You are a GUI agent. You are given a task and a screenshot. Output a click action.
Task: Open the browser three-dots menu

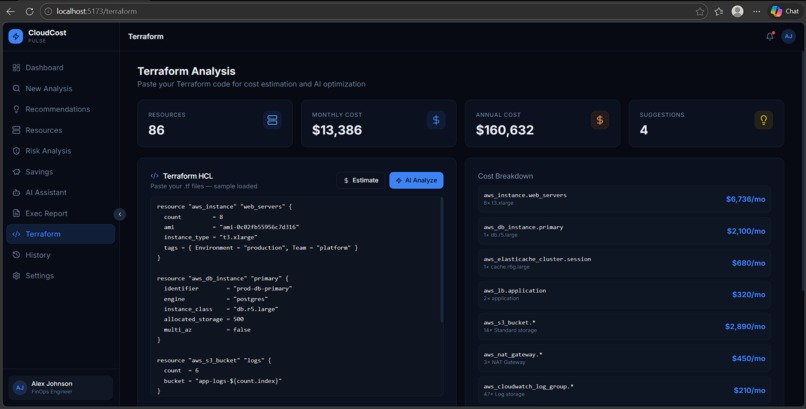[756, 11]
